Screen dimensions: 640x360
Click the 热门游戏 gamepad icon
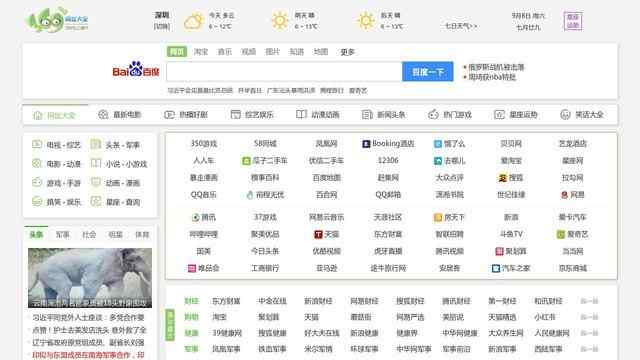click(433, 115)
